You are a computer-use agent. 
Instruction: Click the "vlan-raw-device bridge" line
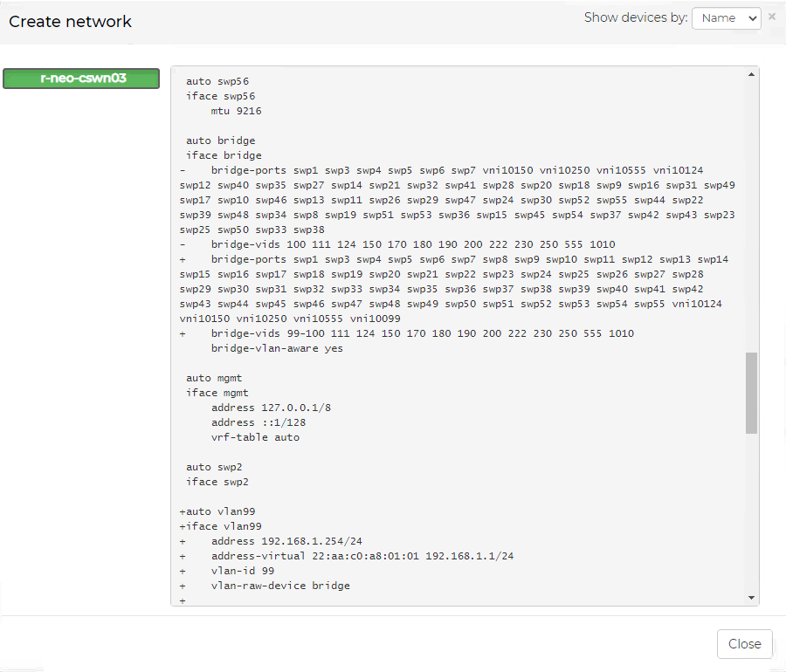pos(279,586)
